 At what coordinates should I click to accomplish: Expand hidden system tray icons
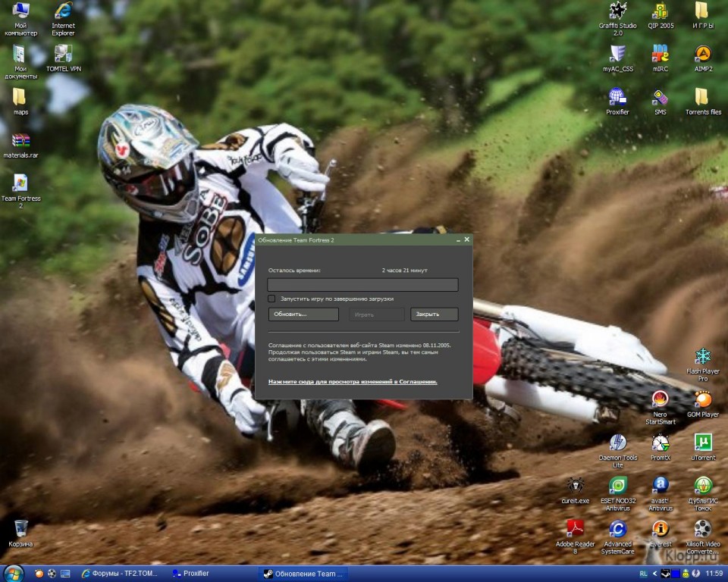pos(655,574)
